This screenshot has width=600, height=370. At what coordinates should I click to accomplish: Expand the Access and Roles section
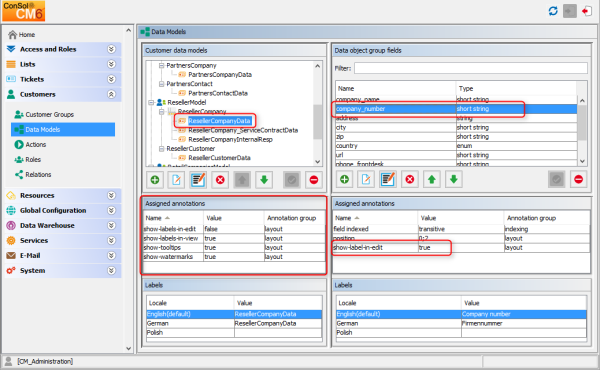click(x=111, y=49)
